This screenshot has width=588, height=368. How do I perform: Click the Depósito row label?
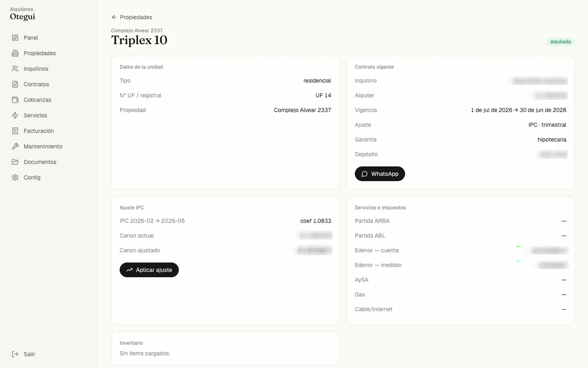coord(366,154)
